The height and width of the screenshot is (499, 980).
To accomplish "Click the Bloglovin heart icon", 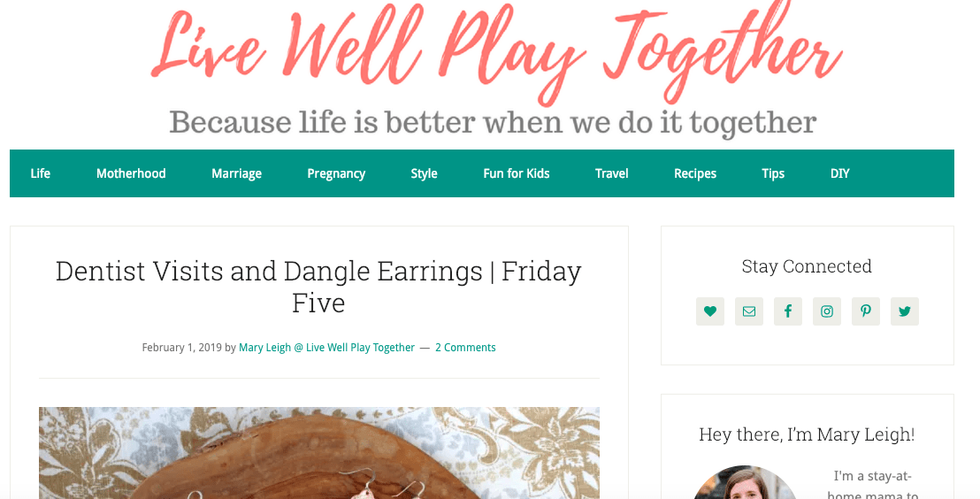I will pos(710,311).
